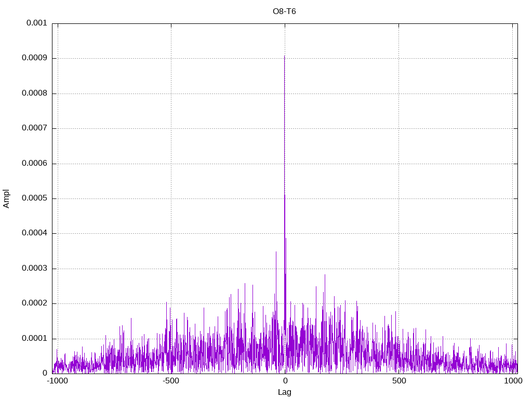Viewport: 532px width, 399px height.
Task: Click x-axis tick label -500
Action: pyautogui.click(x=170, y=381)
